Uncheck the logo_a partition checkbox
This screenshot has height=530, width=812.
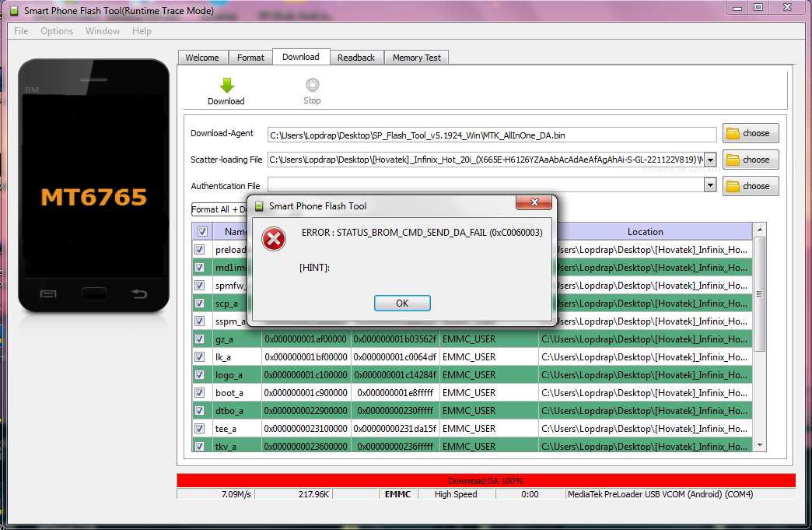(x=199, y=374)
